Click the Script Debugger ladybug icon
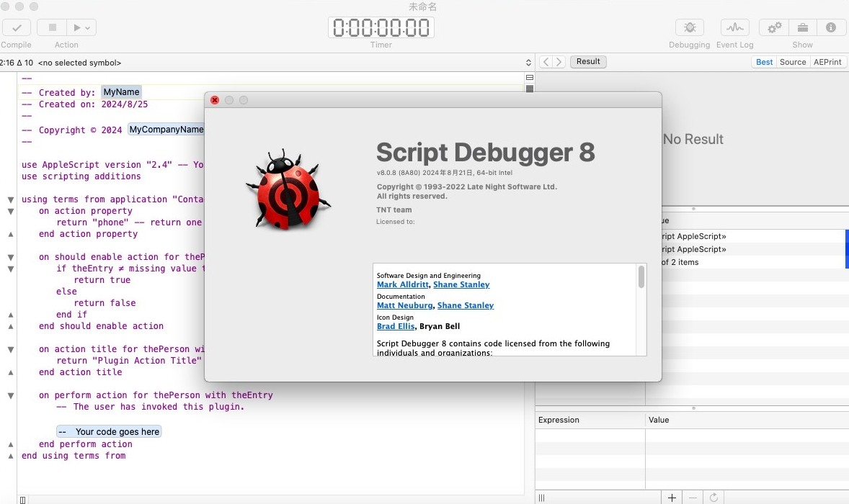Image resolution: width=849 pixels, height=504 pixels. tap(288, 190)
